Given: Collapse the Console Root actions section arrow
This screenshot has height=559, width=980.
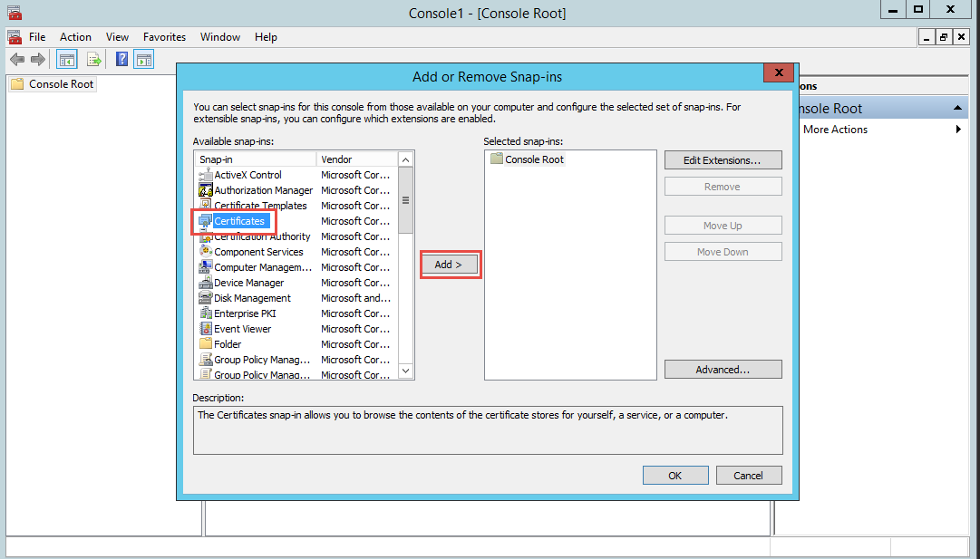Looking at the screenshot, I should [957, 108].
